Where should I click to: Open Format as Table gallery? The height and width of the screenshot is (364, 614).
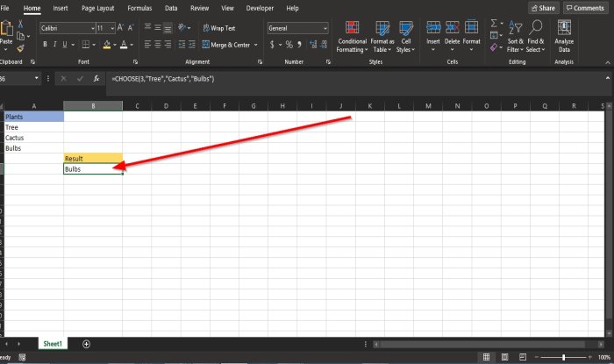pos(382,37)
